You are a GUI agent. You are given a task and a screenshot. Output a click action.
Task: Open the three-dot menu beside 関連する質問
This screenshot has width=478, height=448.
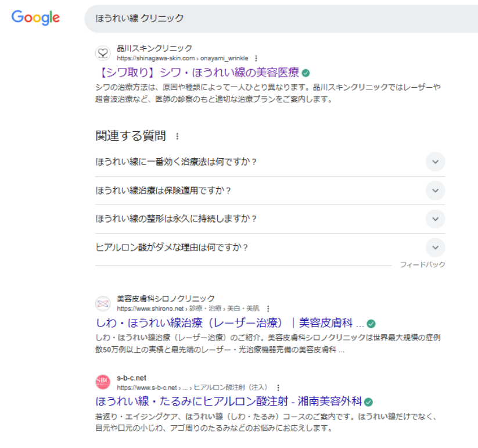coord(177,136)
